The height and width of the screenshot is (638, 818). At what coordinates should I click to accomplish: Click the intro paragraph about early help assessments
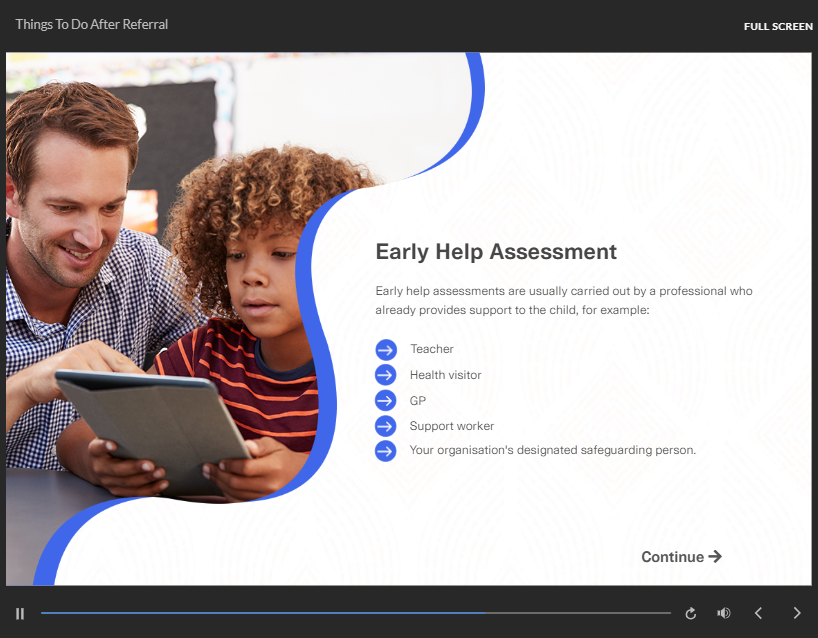(564, 300)
